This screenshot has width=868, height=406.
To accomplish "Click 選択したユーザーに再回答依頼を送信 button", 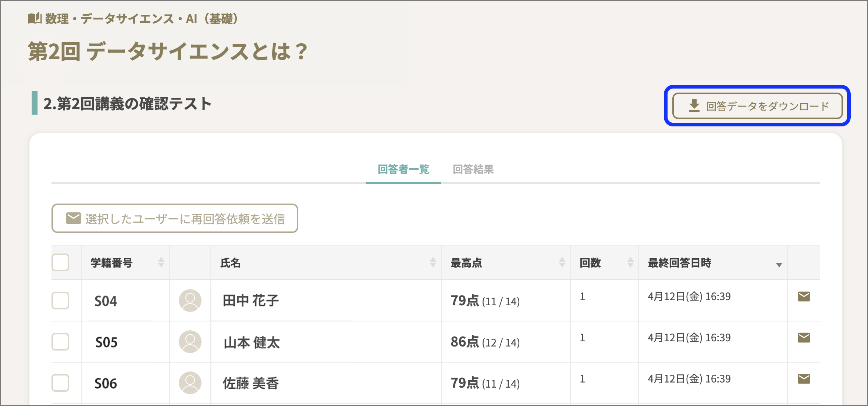I will coord(175,218).
